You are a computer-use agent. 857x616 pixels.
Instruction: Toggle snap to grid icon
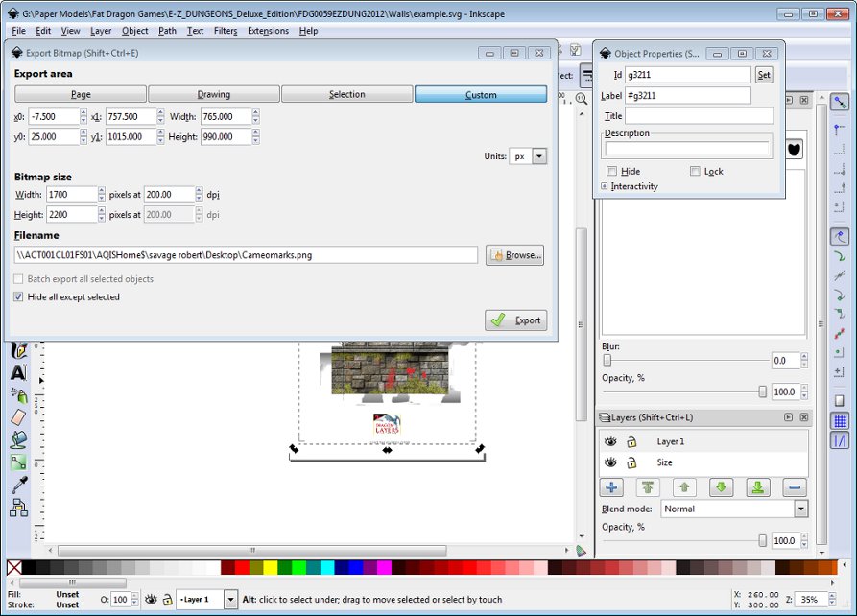click(840, 421)
